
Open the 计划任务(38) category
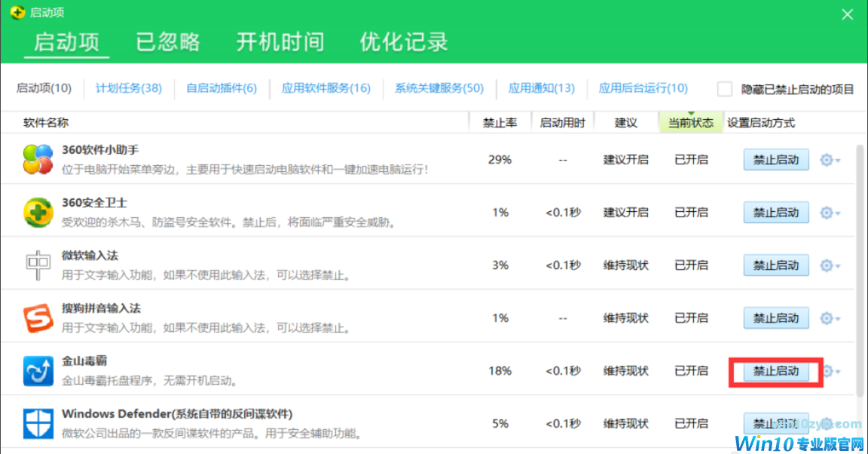pos(129,88)
